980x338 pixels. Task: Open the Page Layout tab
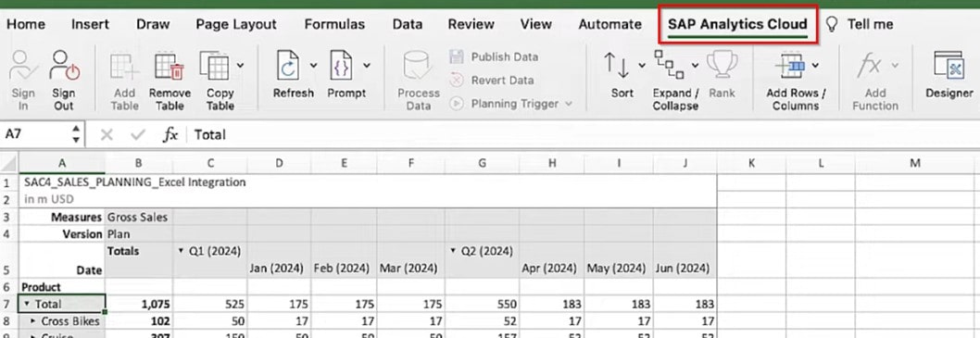(236, 24)
